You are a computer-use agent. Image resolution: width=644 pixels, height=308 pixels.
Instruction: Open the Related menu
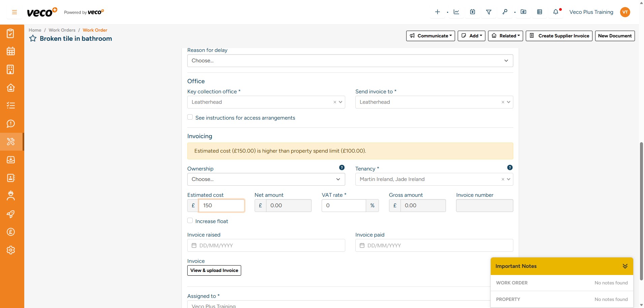coord(506,36)
